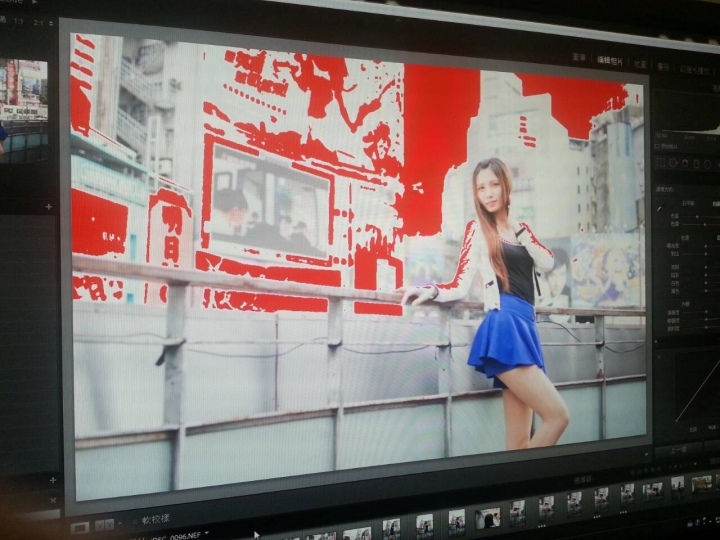
Task: Click the color temperature slider handle
Action: point(697,217)
